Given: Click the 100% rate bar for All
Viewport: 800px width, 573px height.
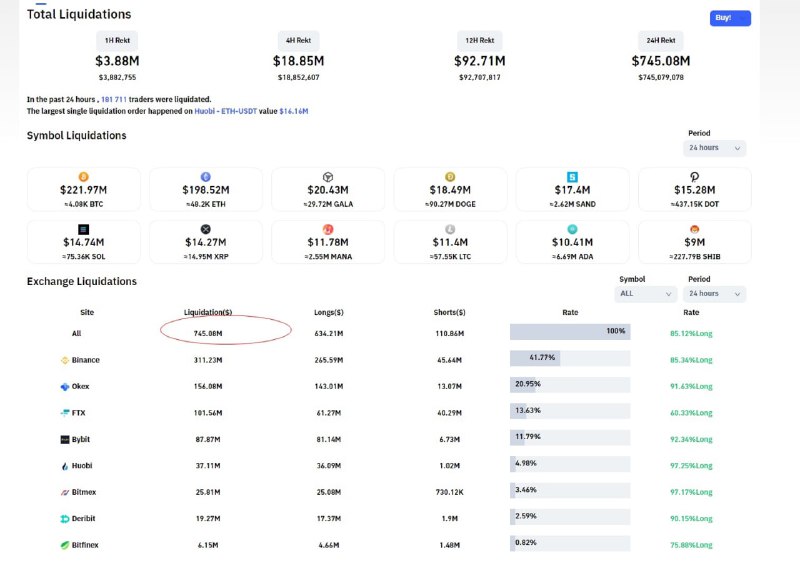Looking at the screenshot, I should [570, 332].
